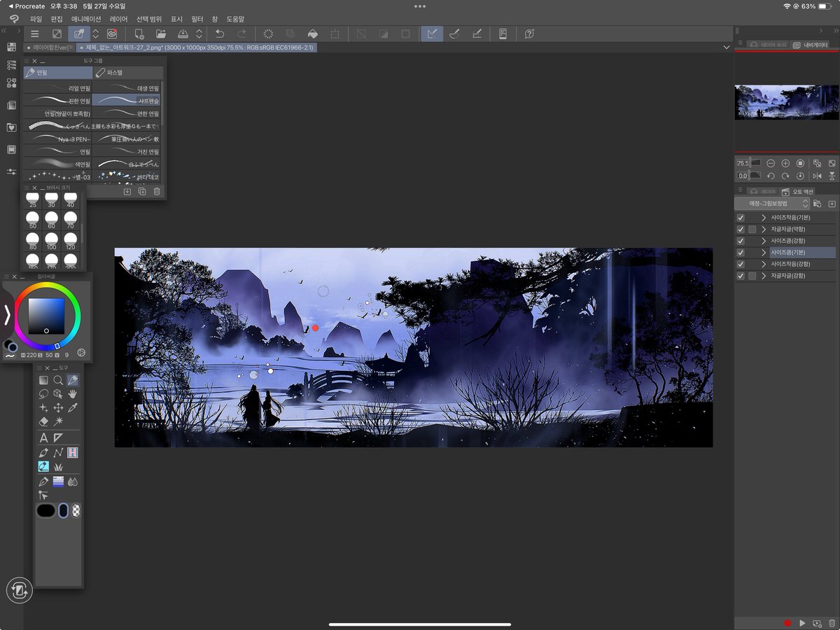The image size is (840, 630).
Task: Select the 거친 연필 brush
Action: [x=127, y=151]
